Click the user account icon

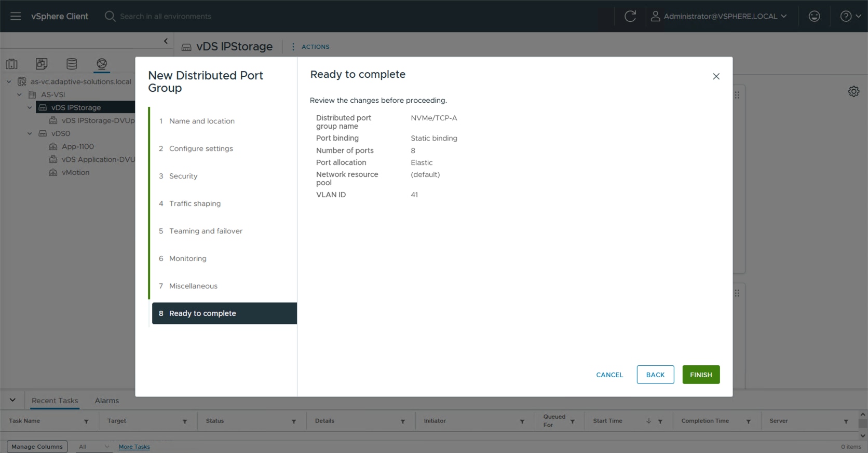tap(656, 16)
